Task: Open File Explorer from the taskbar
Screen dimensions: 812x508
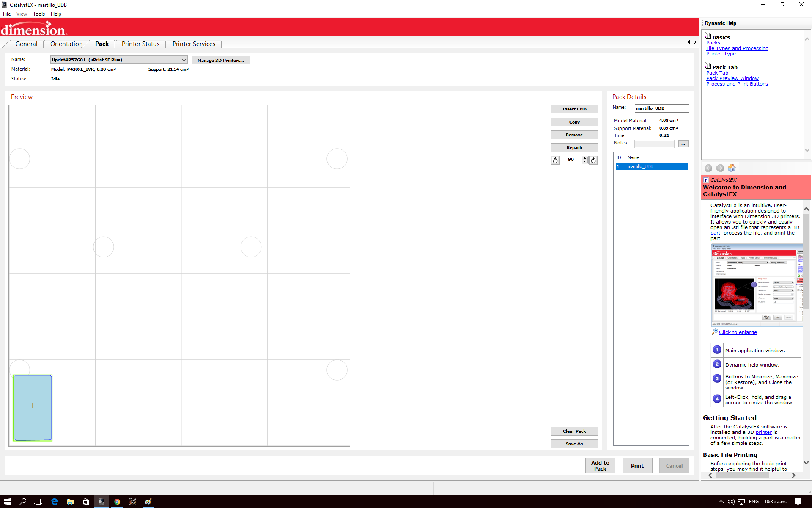Action: pyautogui.click(x=70, y=502)
